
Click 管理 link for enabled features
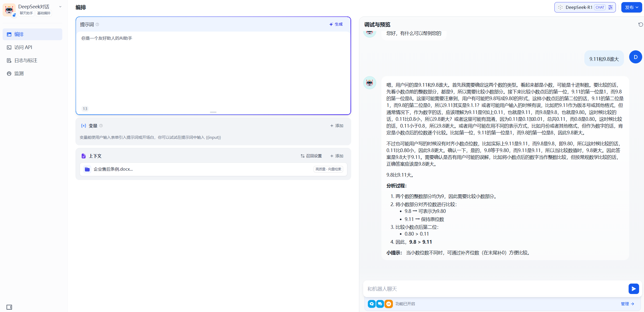[627, 304]
